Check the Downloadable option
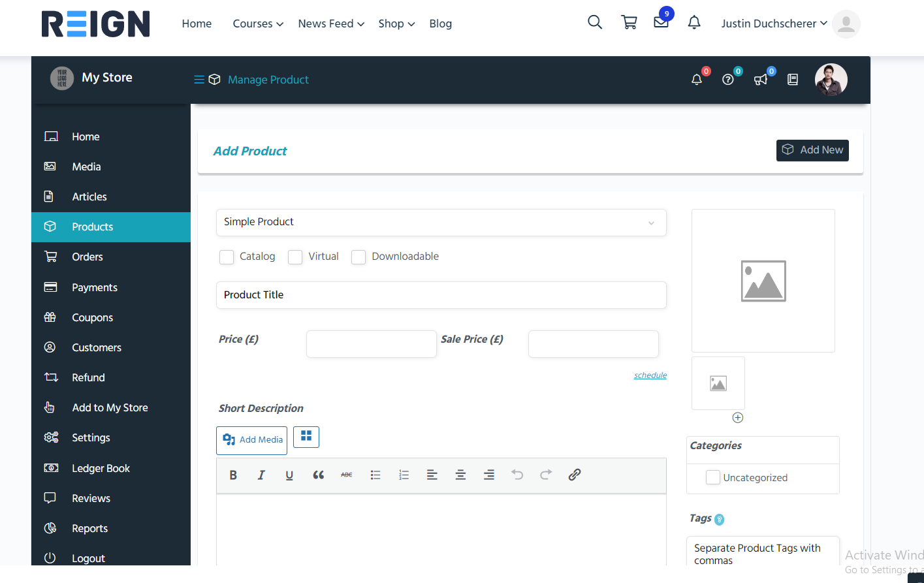This screenshot has width=924, height=583. (x=358, y=257)
